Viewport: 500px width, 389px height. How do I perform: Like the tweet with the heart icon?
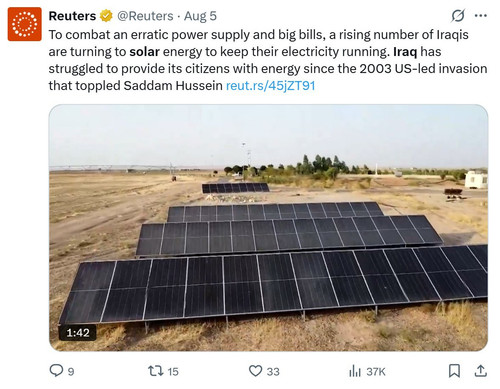coord(256,371)
